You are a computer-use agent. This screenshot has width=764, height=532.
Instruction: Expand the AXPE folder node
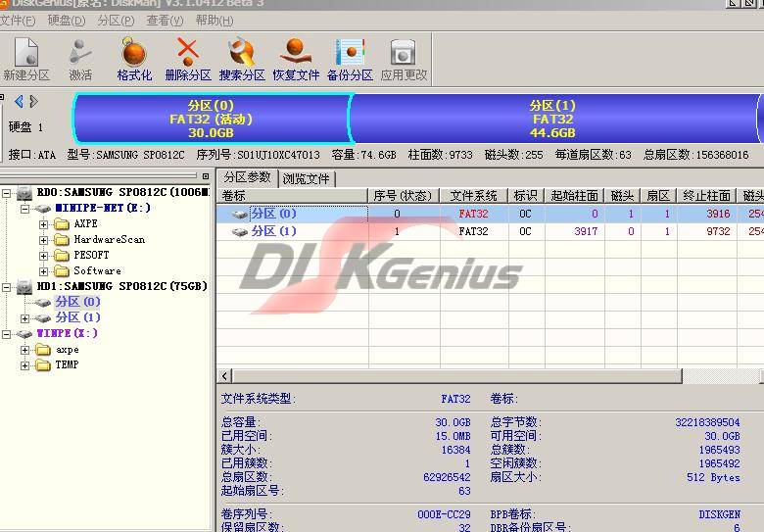coord(43,224)
